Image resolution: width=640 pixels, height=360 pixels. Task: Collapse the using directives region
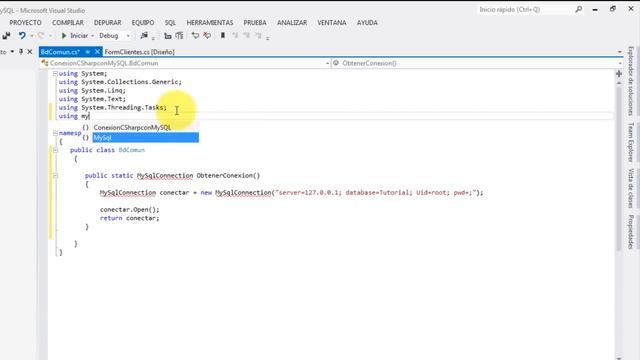[x=55, y=73]
